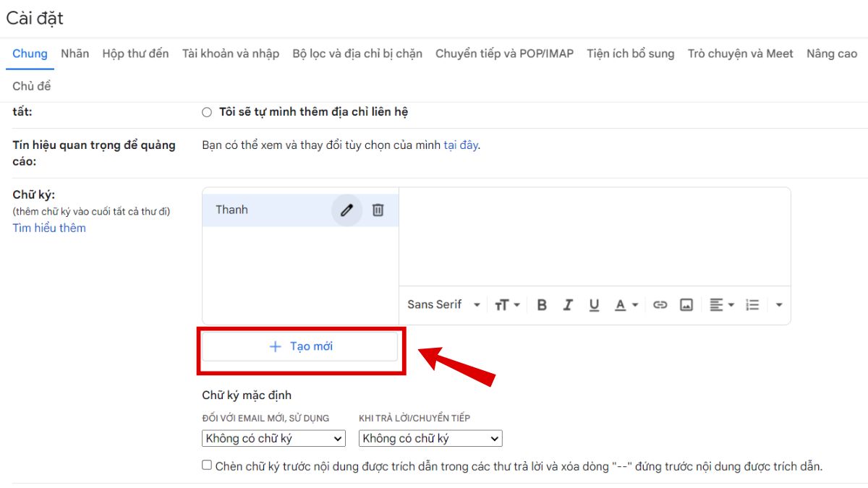Screen dimensions: 868x488
Task: Toggle underline formatting in signature editor
Action: click(x=594, y=305)
